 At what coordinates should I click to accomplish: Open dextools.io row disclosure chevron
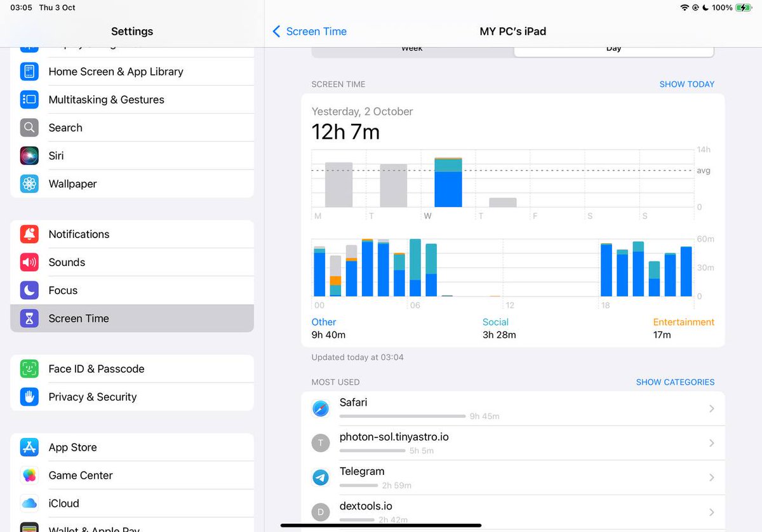click(x=712, y=512)
